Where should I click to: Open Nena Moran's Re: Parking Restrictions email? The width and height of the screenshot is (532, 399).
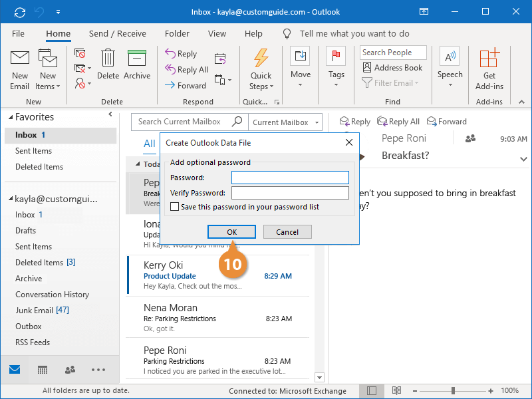[218, 317]
